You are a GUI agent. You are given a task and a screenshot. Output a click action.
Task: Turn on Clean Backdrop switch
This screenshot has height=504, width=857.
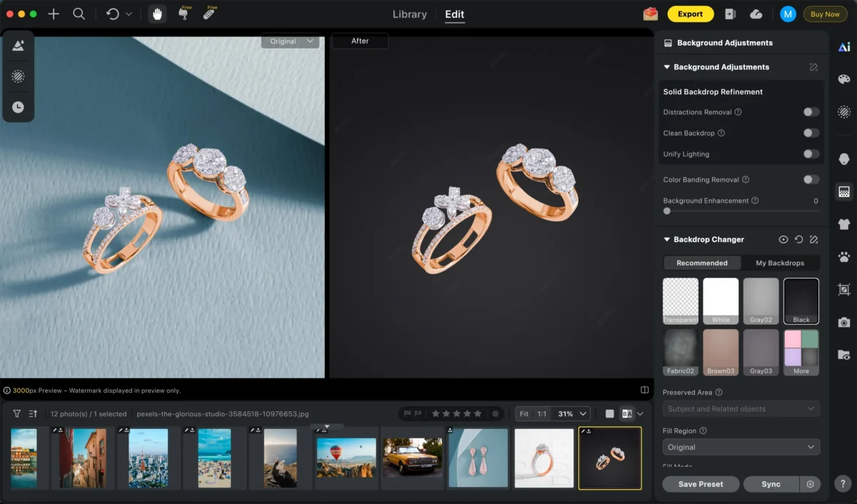tap(811, 133)
